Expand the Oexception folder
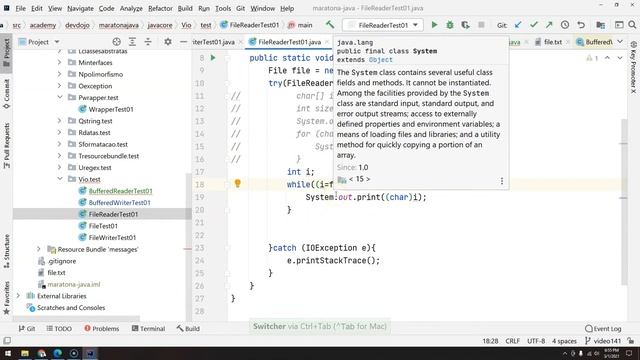 [x=60, y=86]
